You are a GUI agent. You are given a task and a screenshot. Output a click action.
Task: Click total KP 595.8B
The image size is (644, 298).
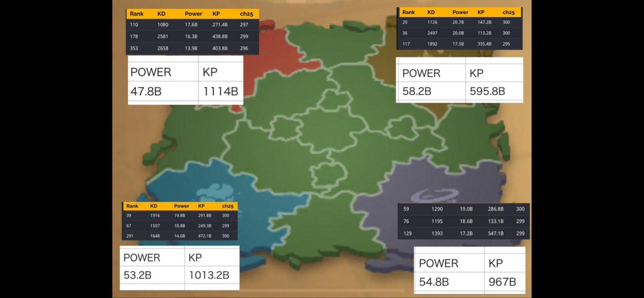click(487, 91)
